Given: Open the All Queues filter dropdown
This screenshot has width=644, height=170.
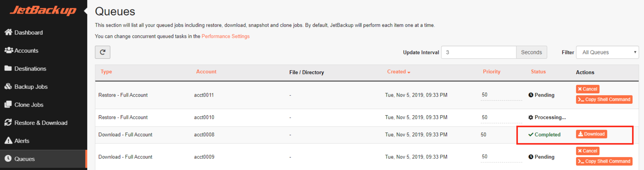Looking at the screenshot, I should pos(607,52).
